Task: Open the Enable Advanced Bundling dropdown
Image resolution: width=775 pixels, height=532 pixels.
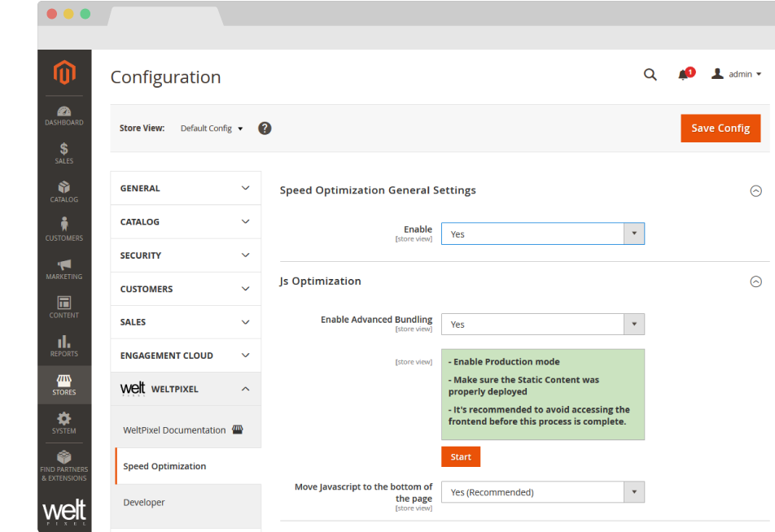Action: [542, 325]
